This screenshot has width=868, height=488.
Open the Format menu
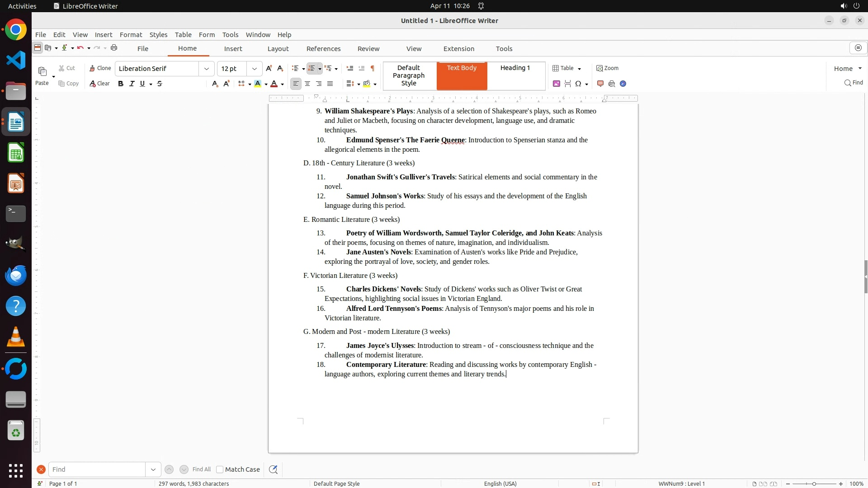click(131, 35)
